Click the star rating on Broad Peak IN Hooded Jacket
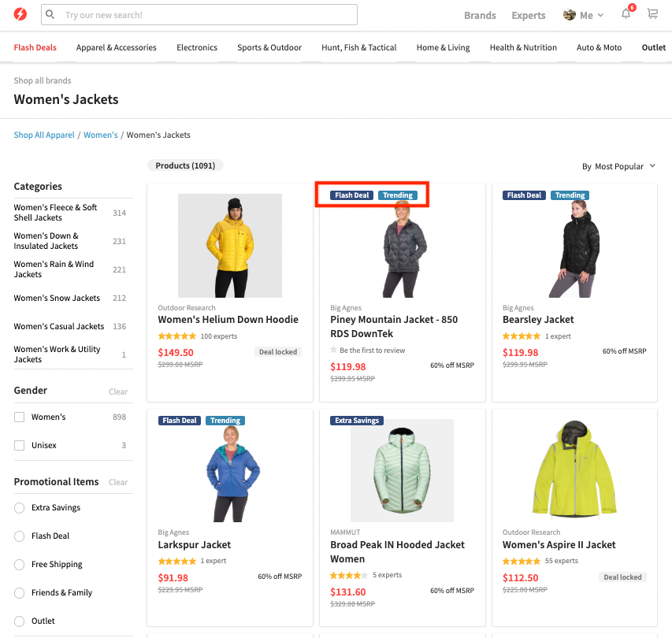The width and height of the screenshot is (672, 638). [349, 575]
